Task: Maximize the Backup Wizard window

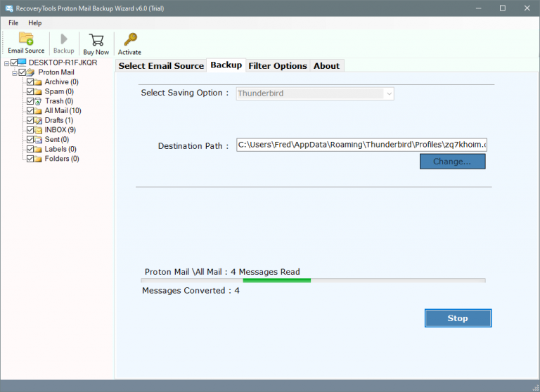Action: [x=503, y=8]
